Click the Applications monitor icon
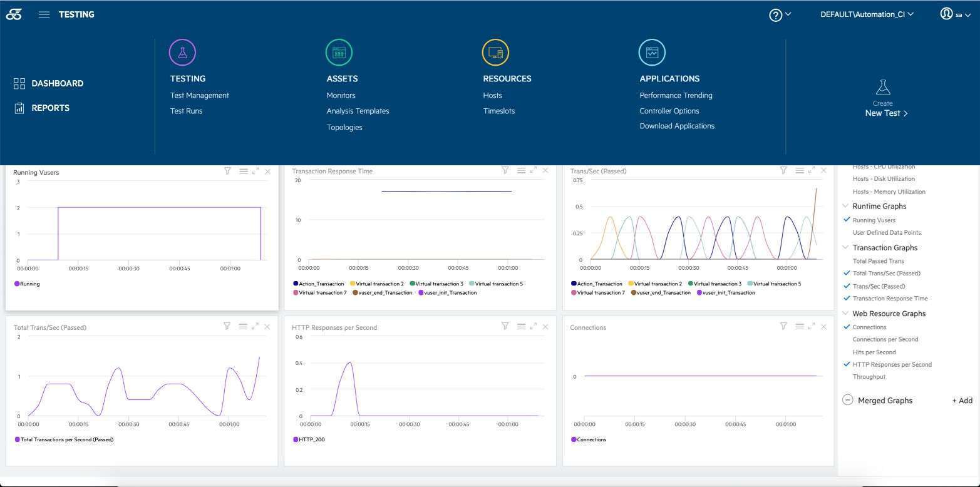The width and height of the screenshot is (980, 487). point(652,53)
